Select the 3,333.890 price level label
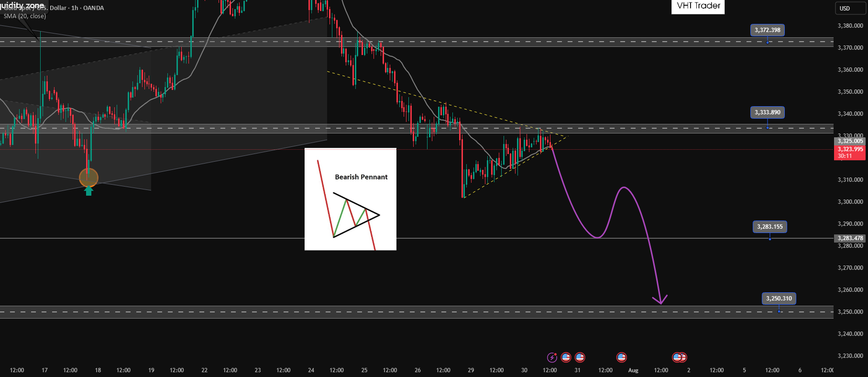The image size is (868, 377). (767, 112)
